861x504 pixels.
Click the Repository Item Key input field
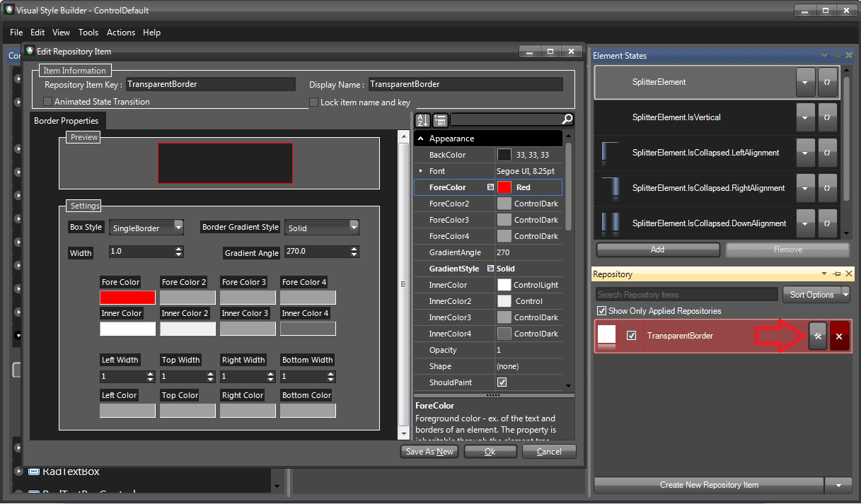point(210,84)
